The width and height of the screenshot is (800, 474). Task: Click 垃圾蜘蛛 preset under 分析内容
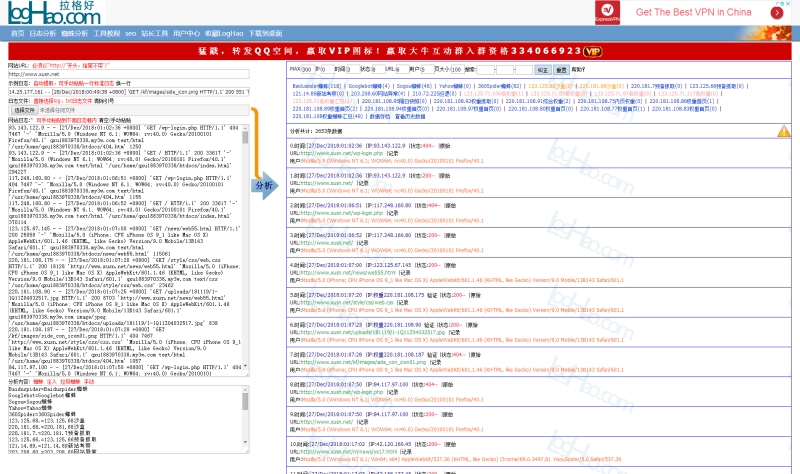[70, 382]
